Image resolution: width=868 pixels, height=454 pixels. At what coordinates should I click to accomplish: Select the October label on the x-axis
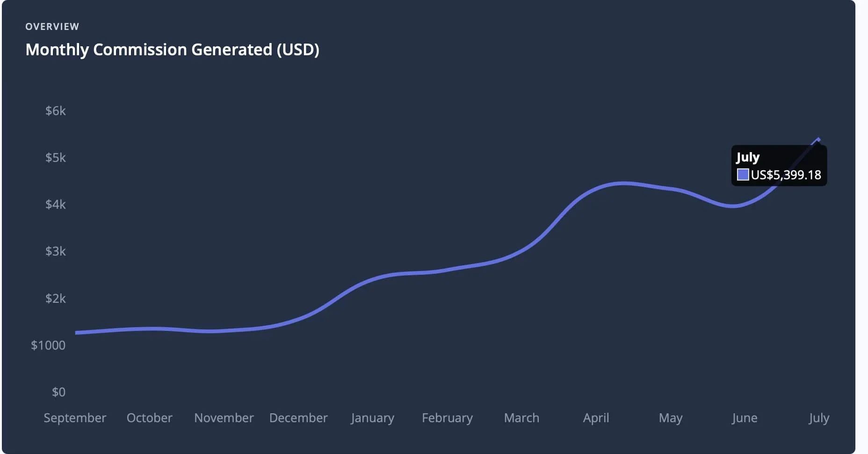point(150,417)
